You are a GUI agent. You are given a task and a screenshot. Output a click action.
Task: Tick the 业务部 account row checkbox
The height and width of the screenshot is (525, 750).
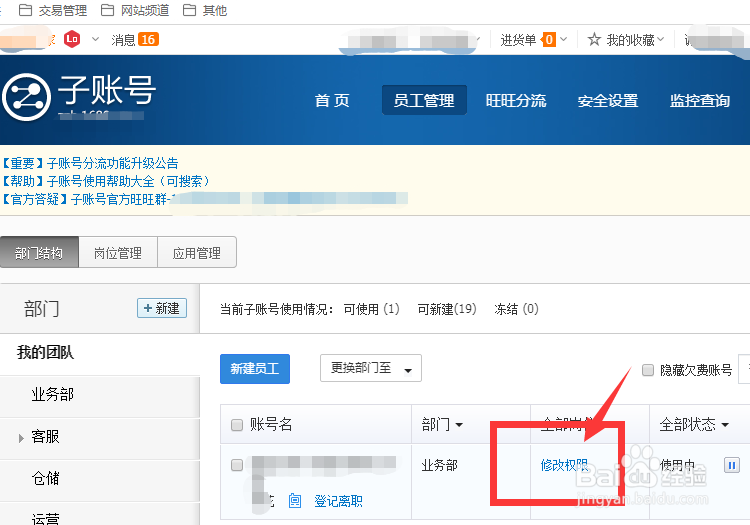click(237, 465)
